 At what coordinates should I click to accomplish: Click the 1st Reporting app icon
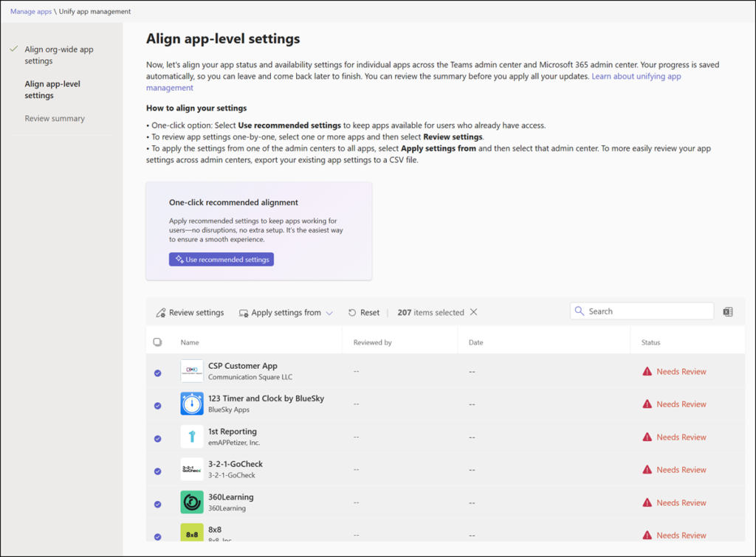click(192, 437)
